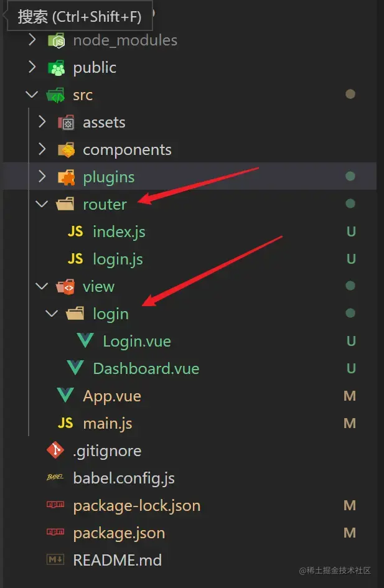Viewport: 384px width, 588px height.
Task: Select the view folder name
Action: [98, 287]
